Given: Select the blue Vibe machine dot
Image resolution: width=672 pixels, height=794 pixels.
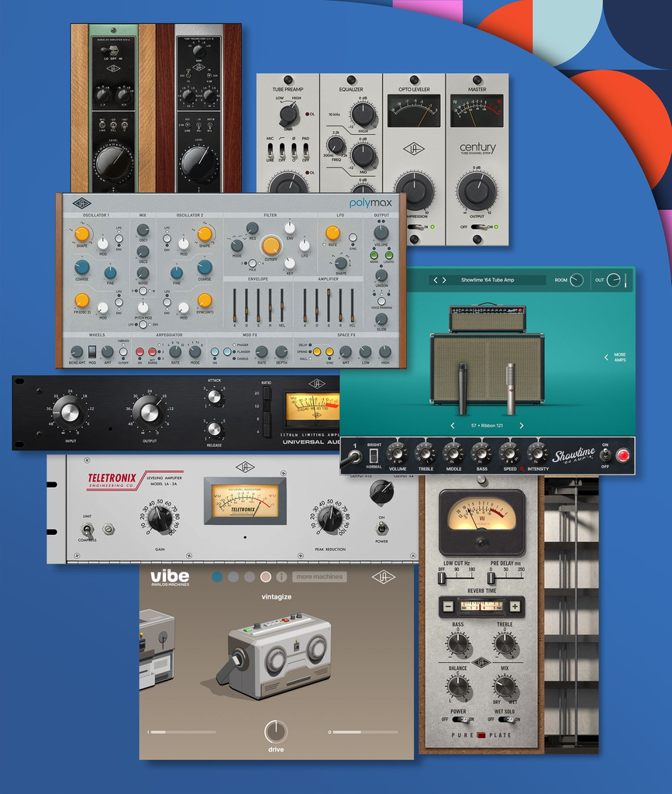Looking at the screenshot, I should [x=218, y=577].
